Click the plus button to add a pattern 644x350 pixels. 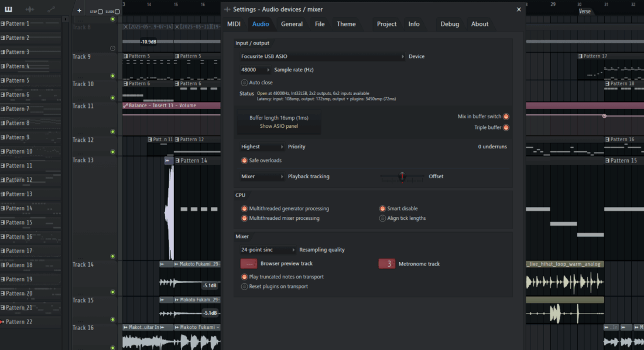(x=79, y=11)
